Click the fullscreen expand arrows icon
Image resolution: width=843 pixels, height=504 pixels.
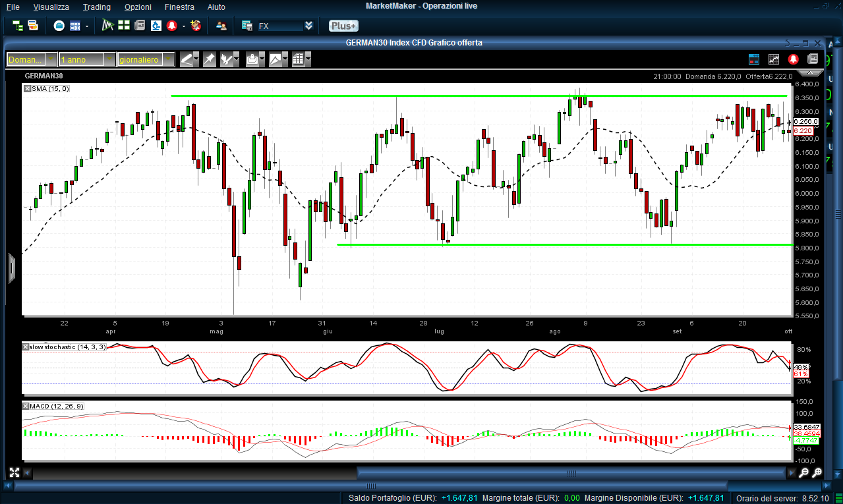click(x=15, y=472)
